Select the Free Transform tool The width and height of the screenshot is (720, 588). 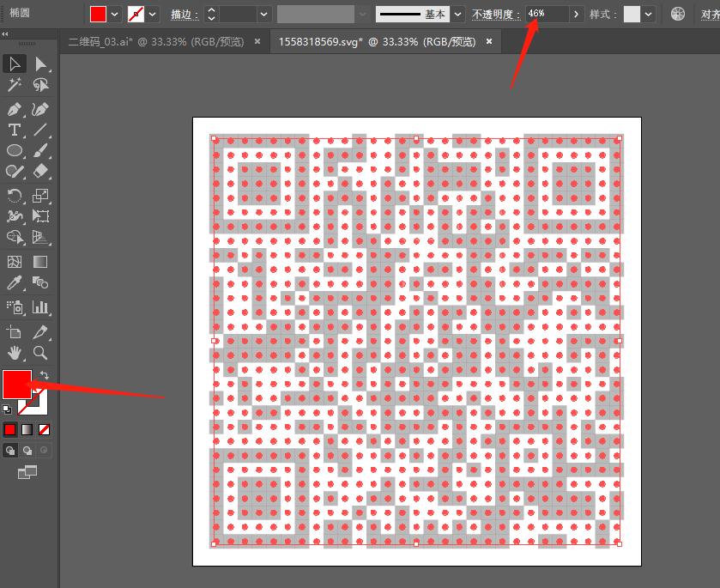click(40, 216)
